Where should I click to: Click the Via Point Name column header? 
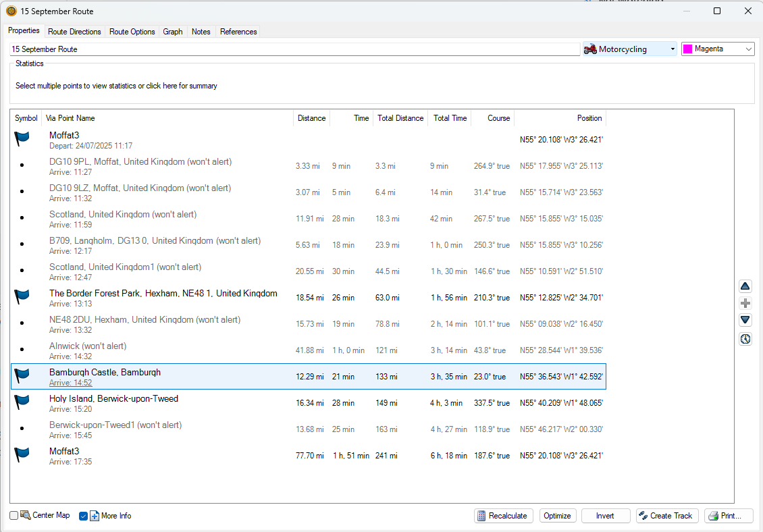pos(167,118)
